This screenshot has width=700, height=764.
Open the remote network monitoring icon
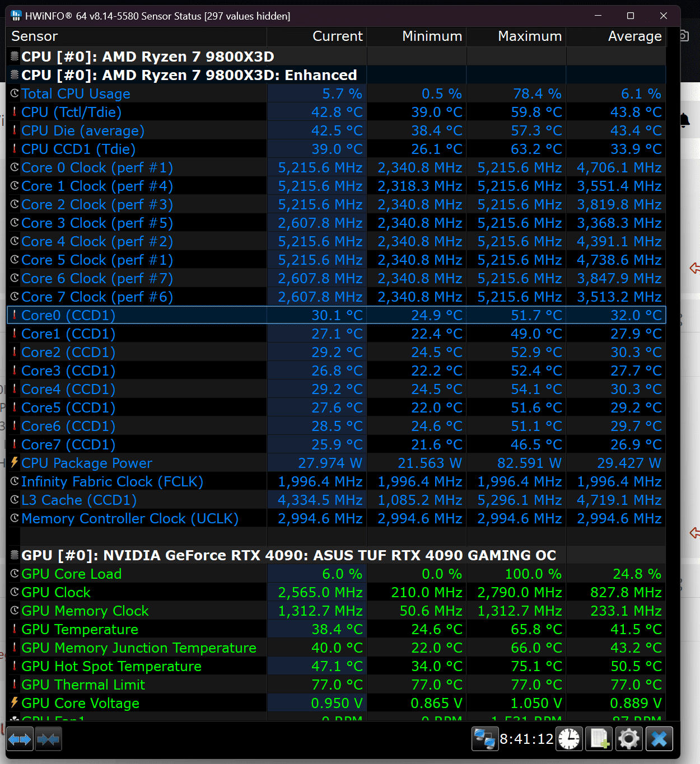coord(484,739)
